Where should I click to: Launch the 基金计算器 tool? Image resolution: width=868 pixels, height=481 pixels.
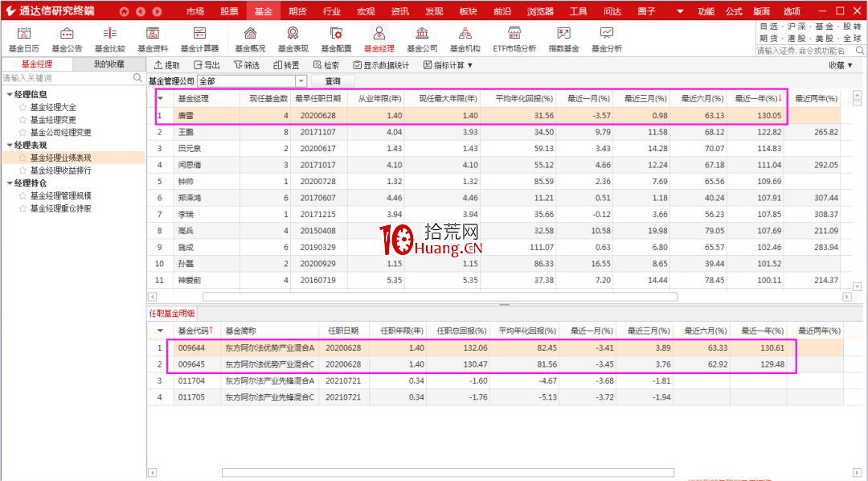[x=199, y=39]
